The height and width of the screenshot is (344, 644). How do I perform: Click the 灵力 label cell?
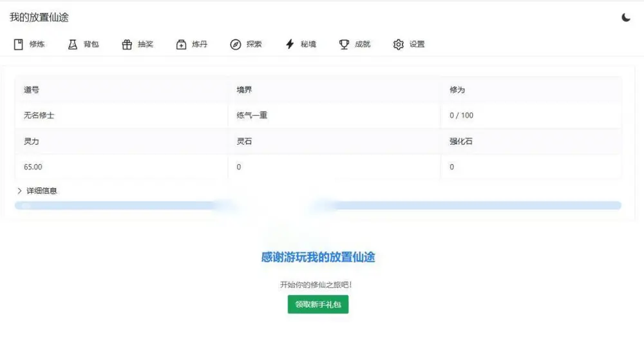pos(122,141)
